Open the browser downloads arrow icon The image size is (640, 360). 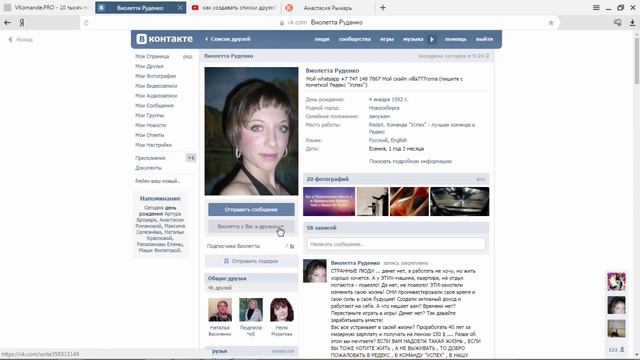coord(632,23)
